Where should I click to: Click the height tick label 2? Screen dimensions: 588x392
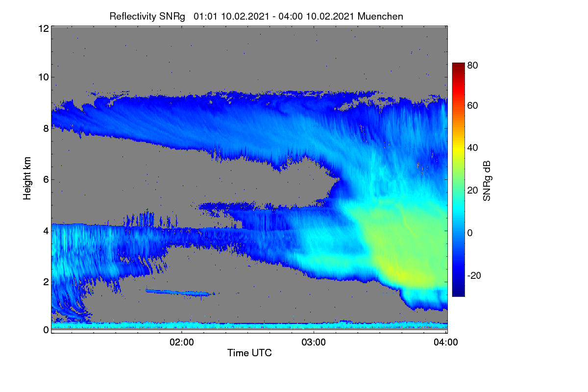point(46,281)
